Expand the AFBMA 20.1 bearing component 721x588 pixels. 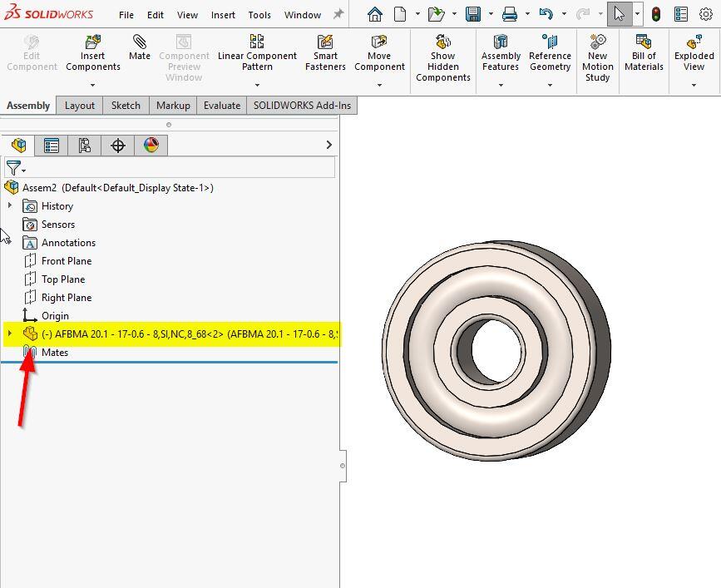coord(10,334)
